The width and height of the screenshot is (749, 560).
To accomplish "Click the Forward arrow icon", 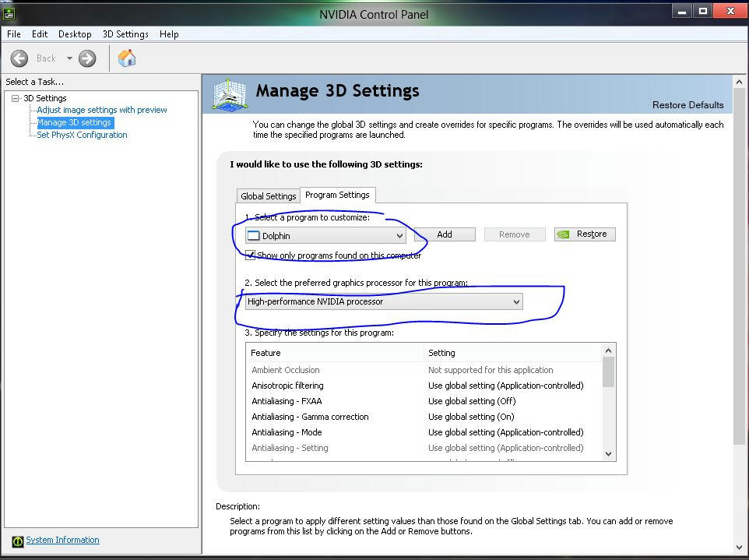I will click(x=87, y=58).
